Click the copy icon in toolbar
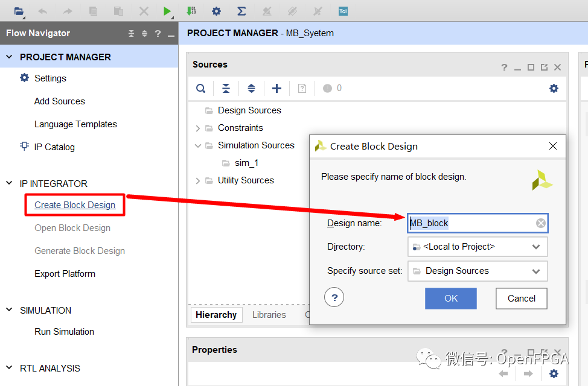588x386 pixels. coord(94,11)
